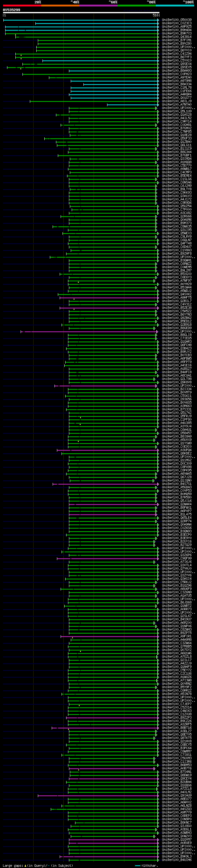Select hit label UniRef100_B8AH93
The height and width of the screenshot is (868, 197).
(177, 71)
